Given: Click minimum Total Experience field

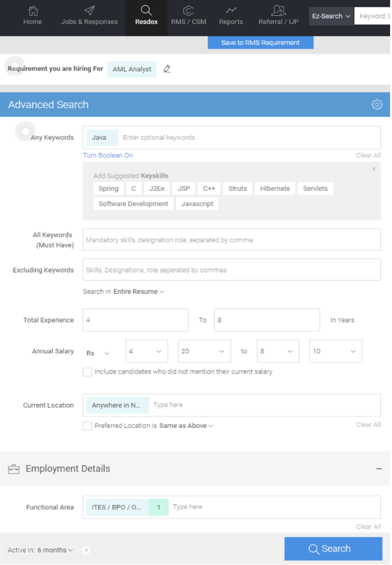Looking at the screenshot, I should coord(135,320).
